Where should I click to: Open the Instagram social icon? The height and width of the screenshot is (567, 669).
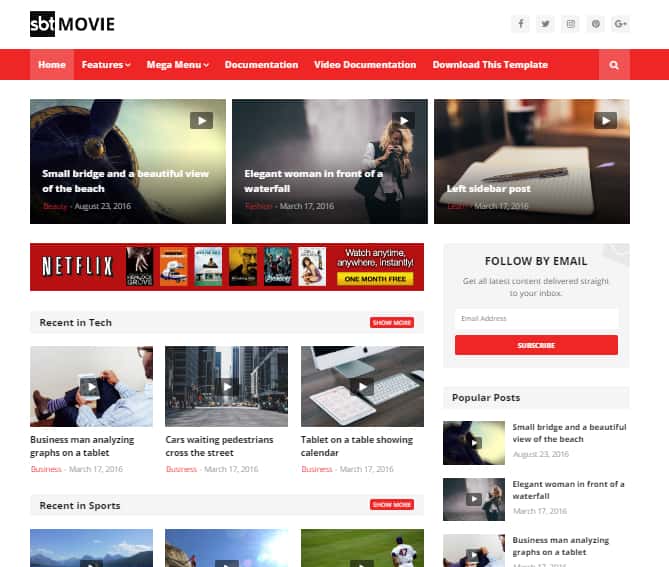click(x=570, y=24)
